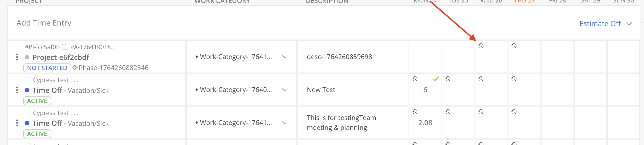Click blue color dot beside Time Off in New Test row
644x145 pixels.
pyautogui.click(x=27, y=90)
